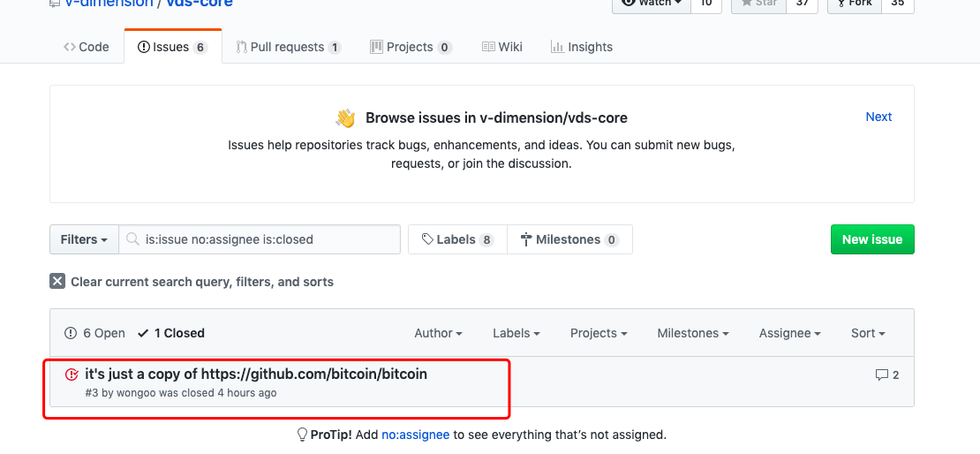Focus the issue search query field
The height and width of the screenshot is (454, 980).
pos(260,239)
